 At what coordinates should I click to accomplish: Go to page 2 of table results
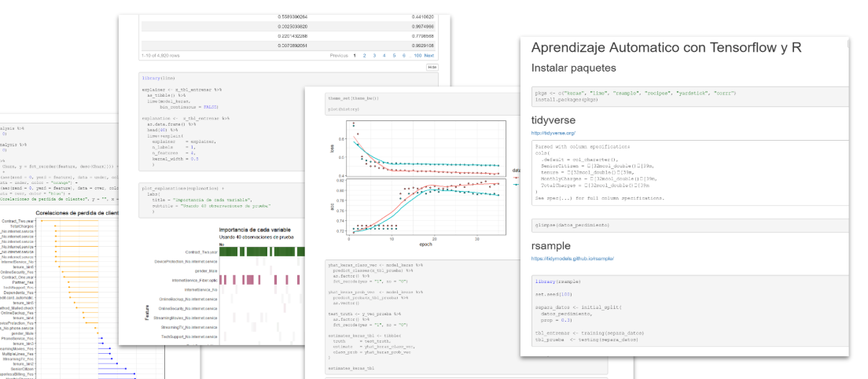click(x=364, y=55)
